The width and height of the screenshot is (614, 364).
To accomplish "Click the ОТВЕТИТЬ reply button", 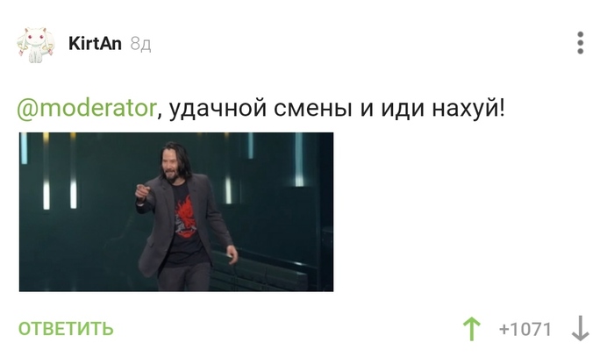I will coord(66,329).
